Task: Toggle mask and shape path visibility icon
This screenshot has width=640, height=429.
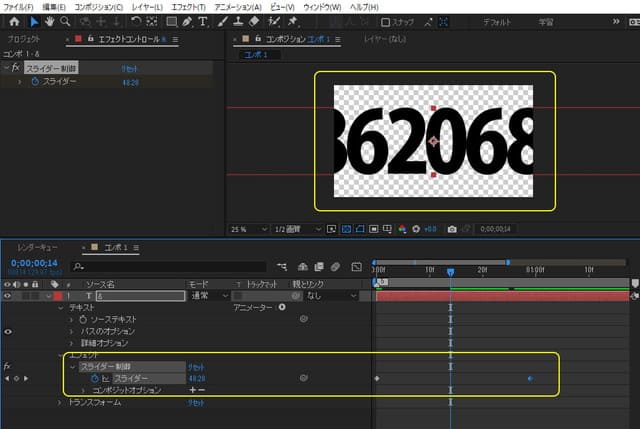Action: (x=360, y=229)
